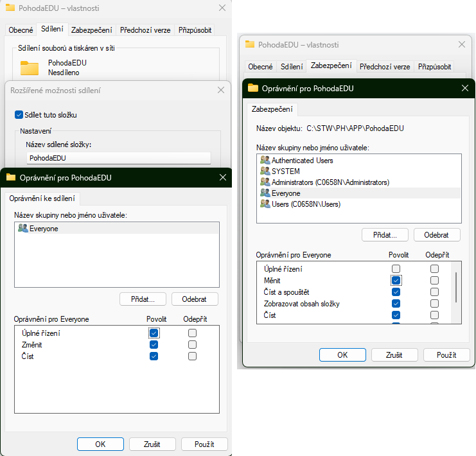This screenshot has height=456, width=476.
Task: Toggle Odepřít for Zobrazovat obsah složky
Action: 434,303
